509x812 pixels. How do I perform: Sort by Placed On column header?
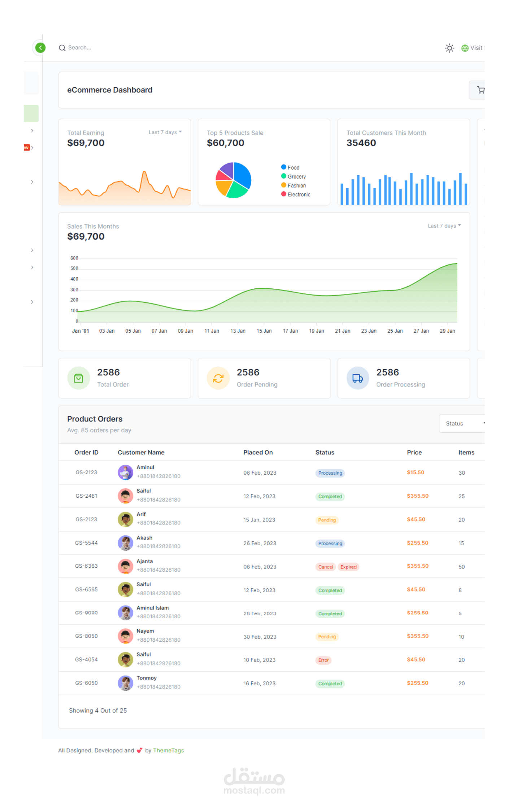click(258, 452)
